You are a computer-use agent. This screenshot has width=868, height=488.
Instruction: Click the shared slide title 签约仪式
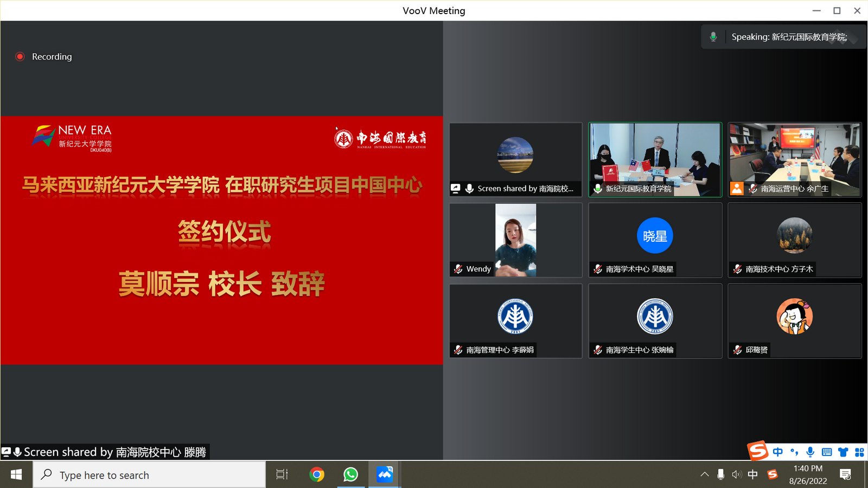tap(225, 232)
